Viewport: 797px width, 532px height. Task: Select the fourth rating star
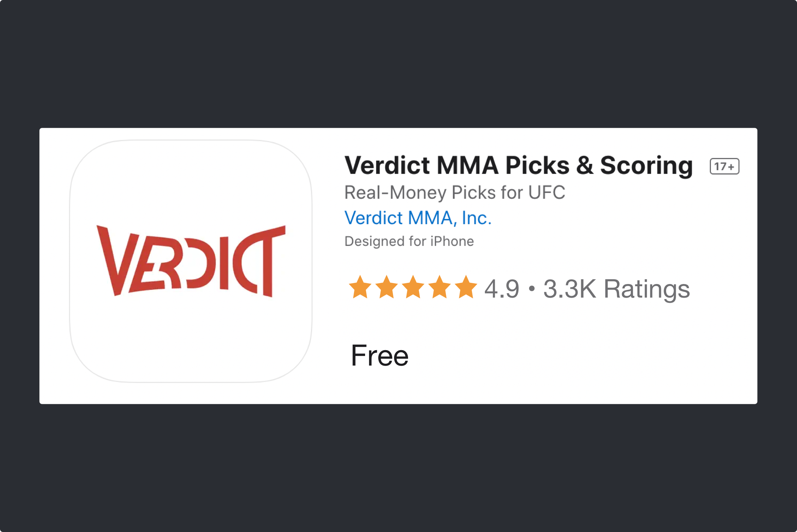(x=439, y=288)
